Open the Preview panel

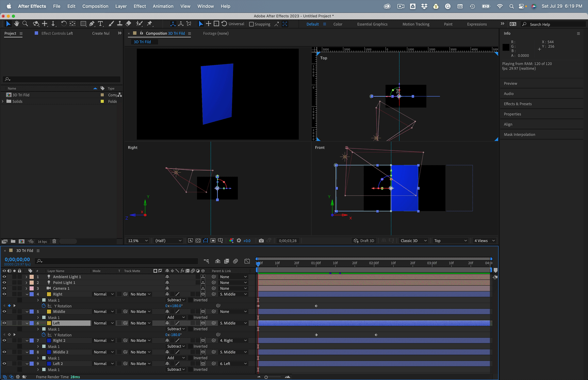pyautogui.click(x=510, y=83)
